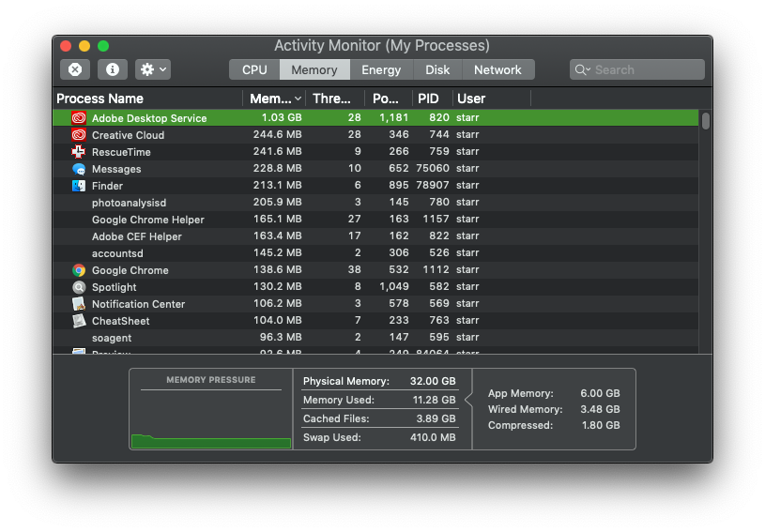Image resolution: width=765 pixels, height=532 pixels.
Task: Open the search magnifier options chevron
Action: click(x=582, y=69)
